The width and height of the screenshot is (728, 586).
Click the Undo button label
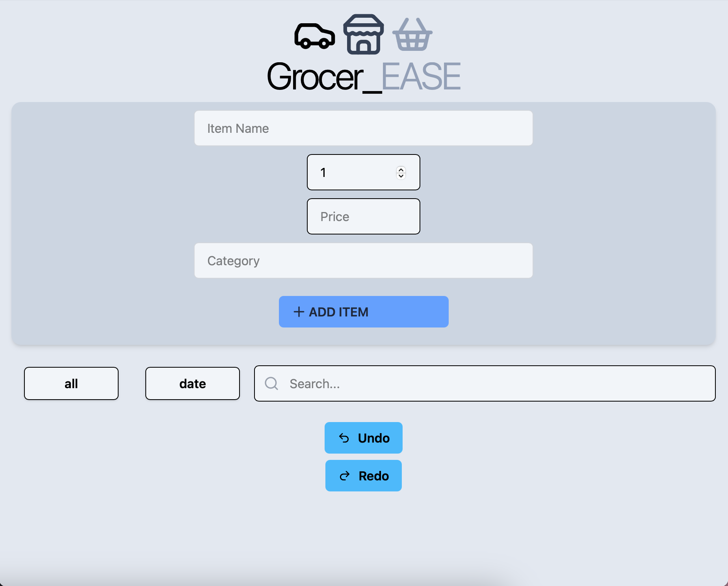coord(373,438)
